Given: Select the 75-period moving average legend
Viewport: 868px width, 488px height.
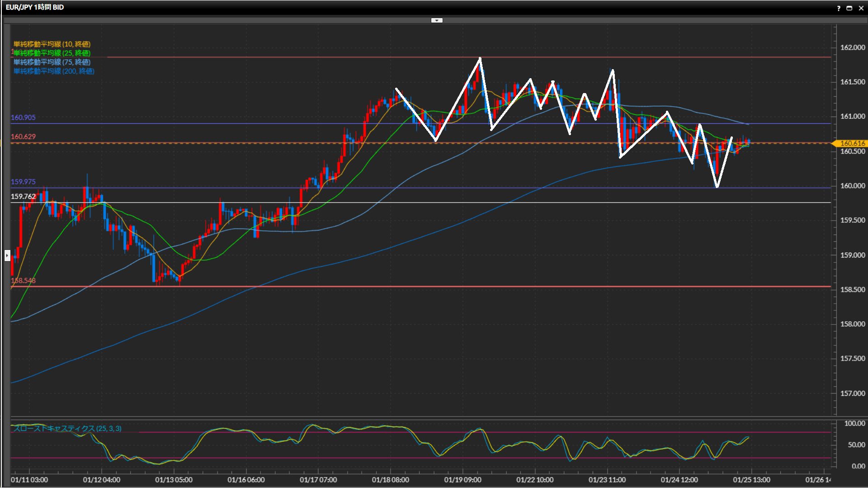Looking at the screenshot, I should 52,62.
